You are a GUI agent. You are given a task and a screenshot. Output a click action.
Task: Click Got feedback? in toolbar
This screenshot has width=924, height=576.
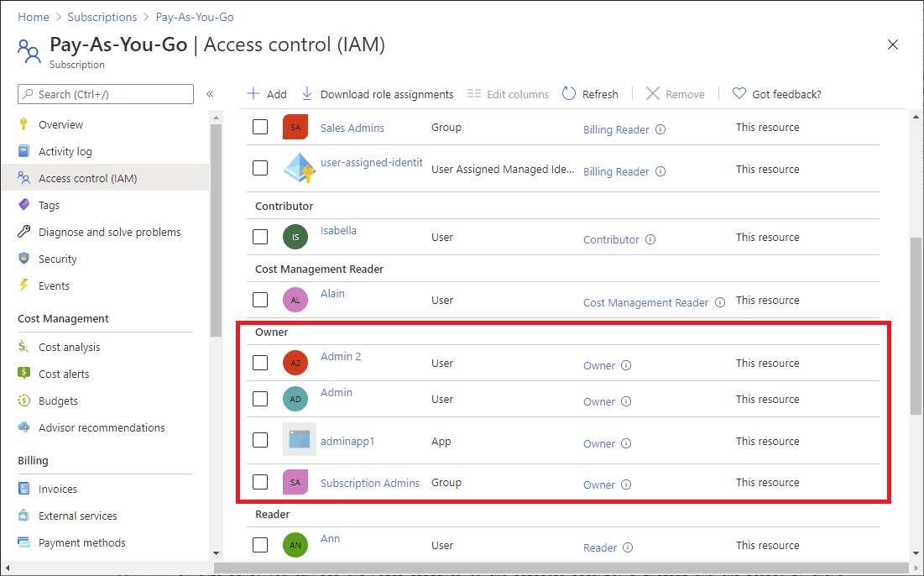pyautogui.click(x=776, y=94)
